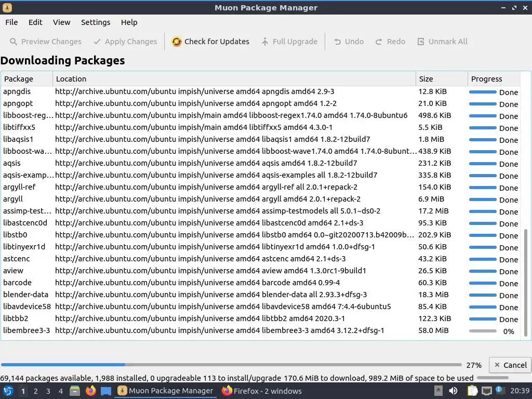532x399 pixels.
Task: Select the libtiffxx5 package row
Action: [260, 128]
